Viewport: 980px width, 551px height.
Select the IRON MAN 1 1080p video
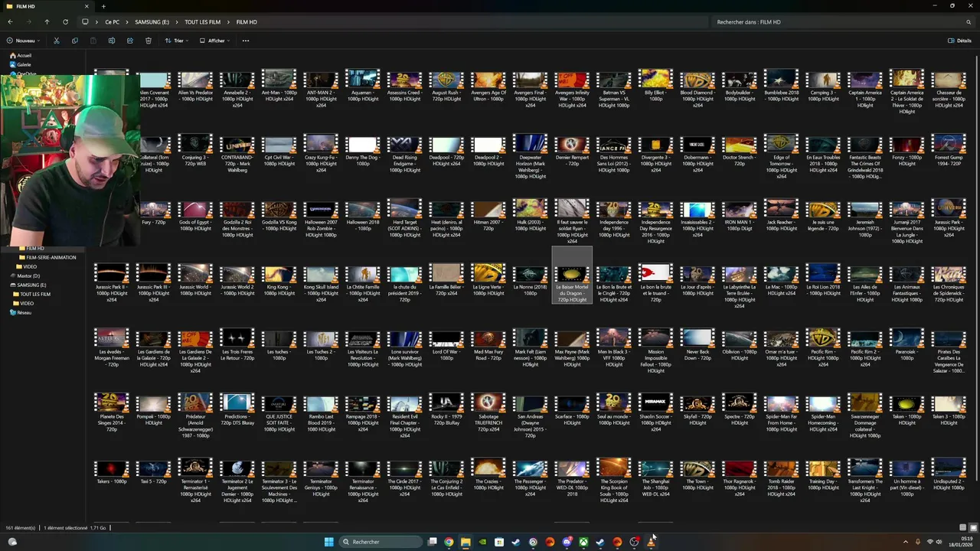tap(740, 215)
